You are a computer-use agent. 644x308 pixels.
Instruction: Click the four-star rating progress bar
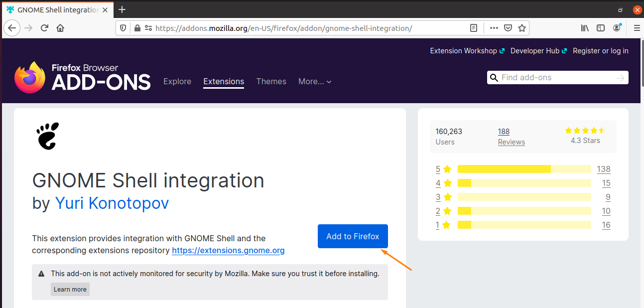coord(524,183)
